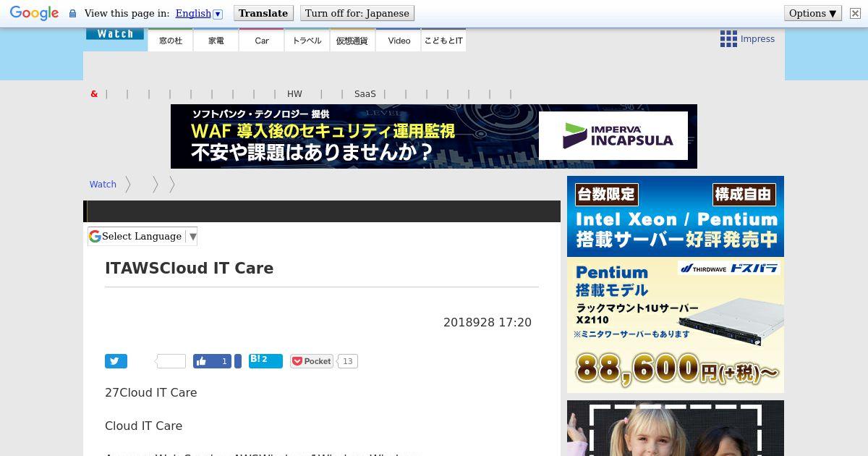The image size is (868, 456).
Task: Click the red & menu item
Action: (94, 94)
